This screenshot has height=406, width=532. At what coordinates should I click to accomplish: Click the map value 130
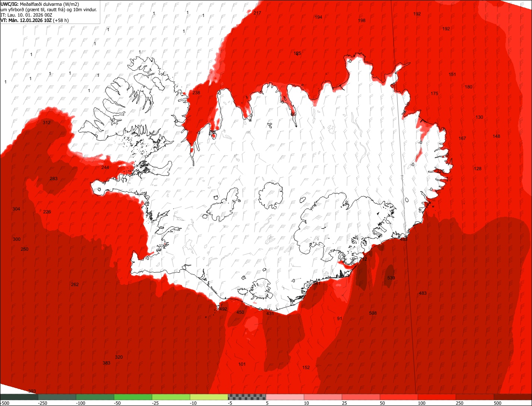tap(479, 117)
